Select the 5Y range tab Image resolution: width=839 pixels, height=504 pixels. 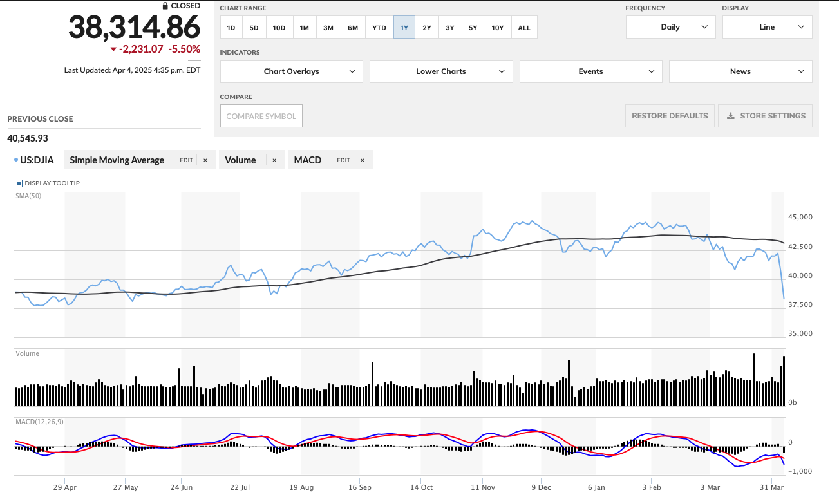473,28
